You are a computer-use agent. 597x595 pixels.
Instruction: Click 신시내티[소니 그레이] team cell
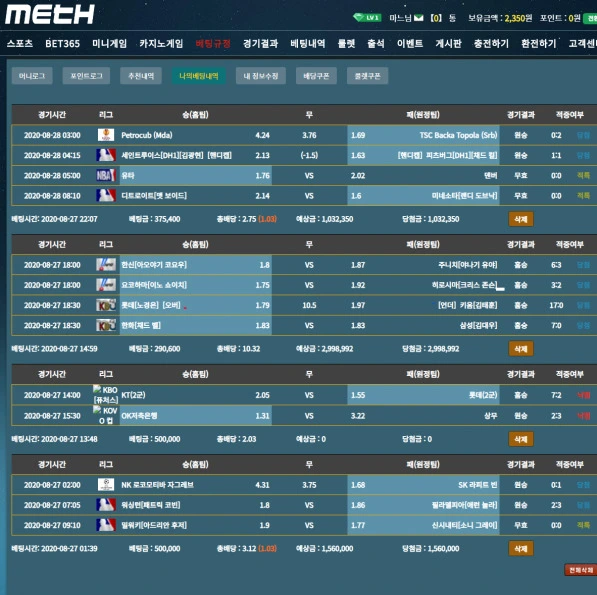tap(423, 525)
